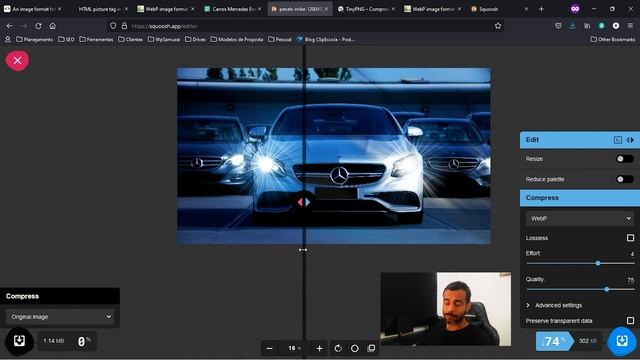Click the green extension icon in toolbar
The width and height of the screenshot is (640, 360).
click(601, 26)
